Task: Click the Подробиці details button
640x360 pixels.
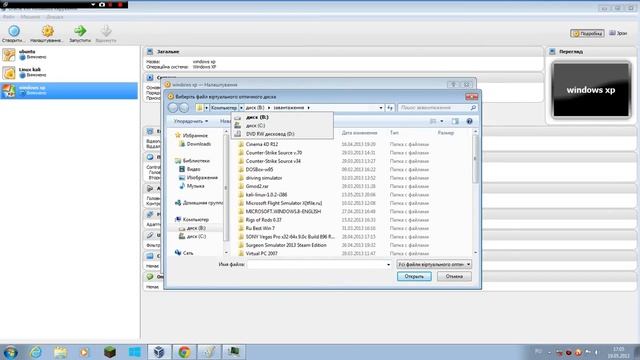Action: coord(587,33)
